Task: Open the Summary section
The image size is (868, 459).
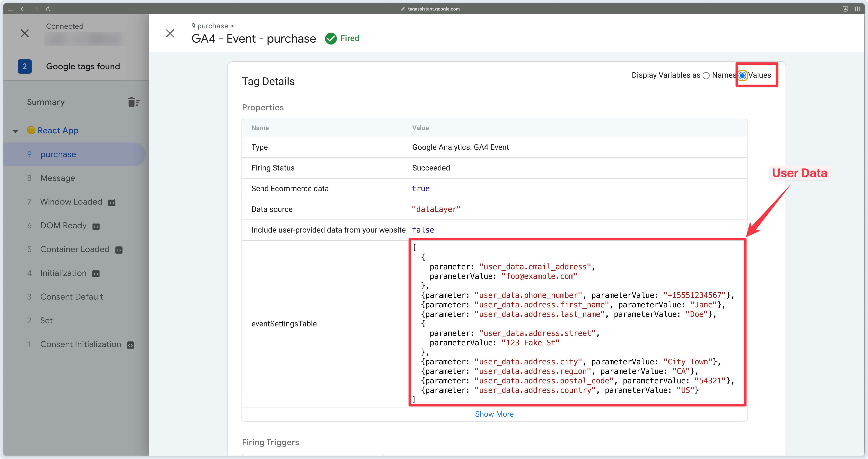Action: 46,102
